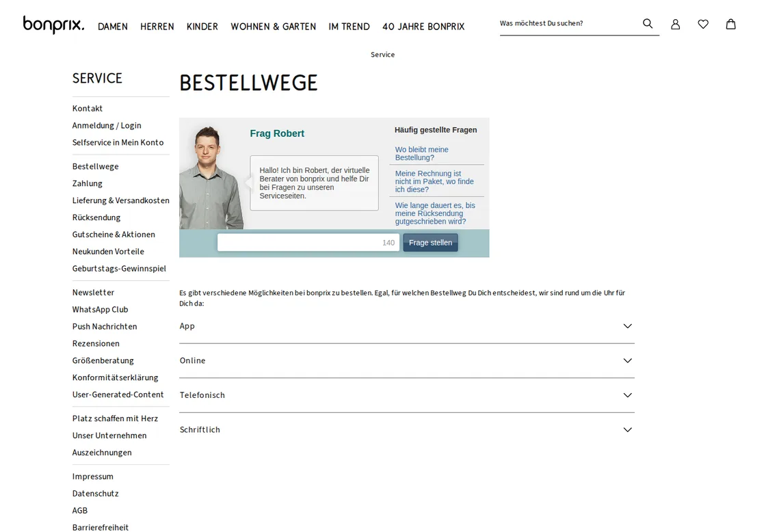Viewport: 766px width, 532px height.
Task: Open 'Wo bleibt meine Bestellung?' FAQ
Action: pyautogui.click(x=421, y=153)
